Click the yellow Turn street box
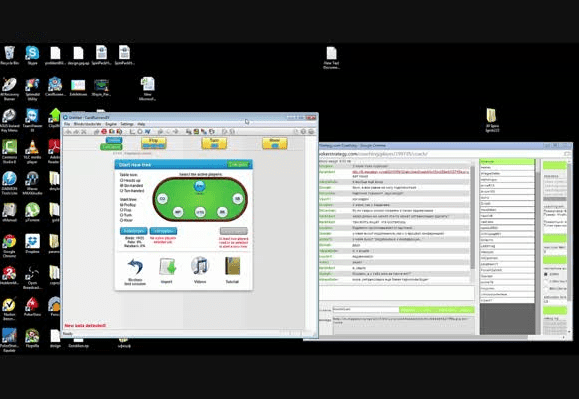This screenshot has height=399, width=579. (214, 143)
